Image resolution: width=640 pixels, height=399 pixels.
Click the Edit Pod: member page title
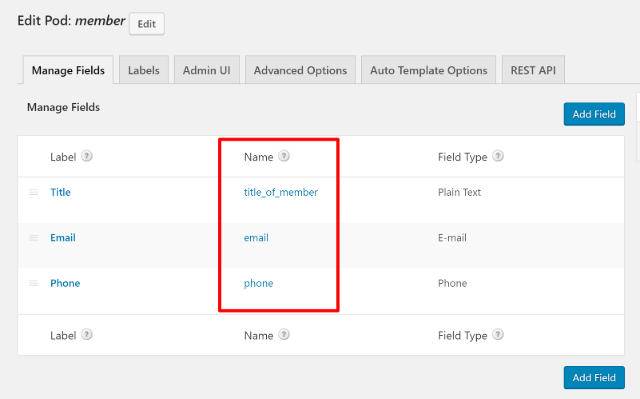(x=71, y=21)
